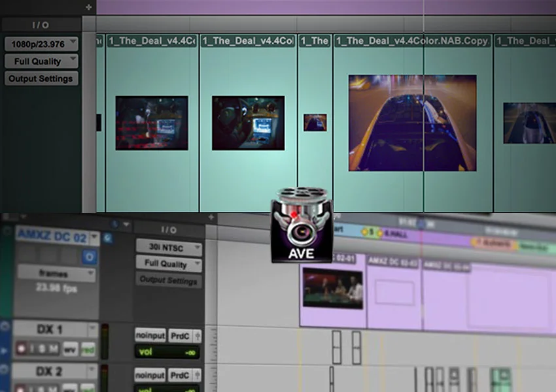Select tiny thumbnail in narrow 1_The clip

(315, 123)
